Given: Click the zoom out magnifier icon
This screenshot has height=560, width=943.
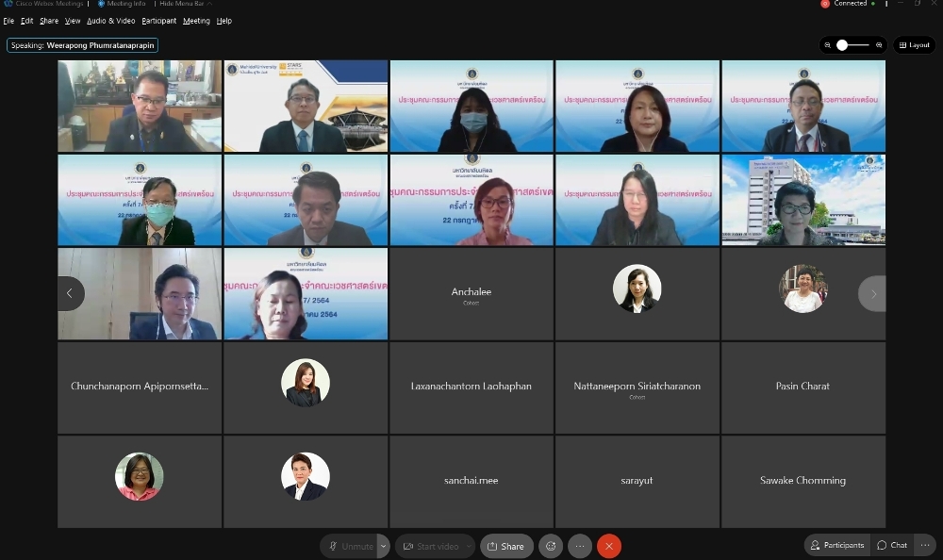Looking at the screenshot, I should (828, 45).
